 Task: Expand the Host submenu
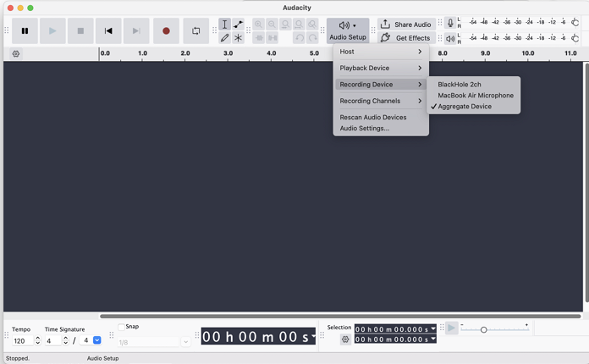381,52
